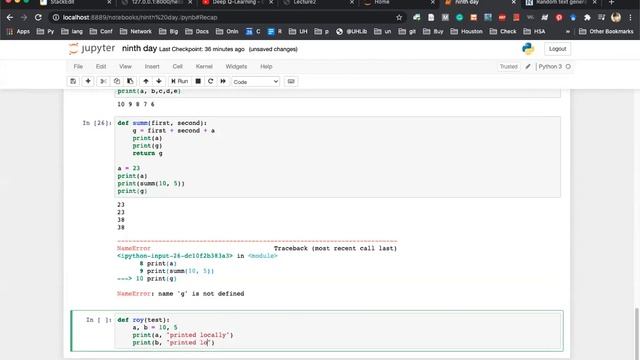Move the selected cell up
The height and width of the screenshot is (360, 640).
(x=146, y=81)
